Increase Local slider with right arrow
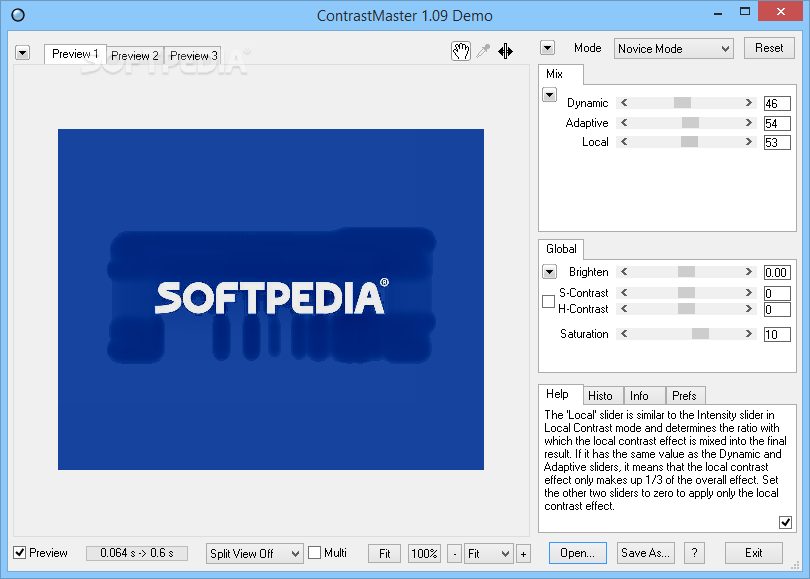This screenshot has height=579, width=810. tap(749, 142)
